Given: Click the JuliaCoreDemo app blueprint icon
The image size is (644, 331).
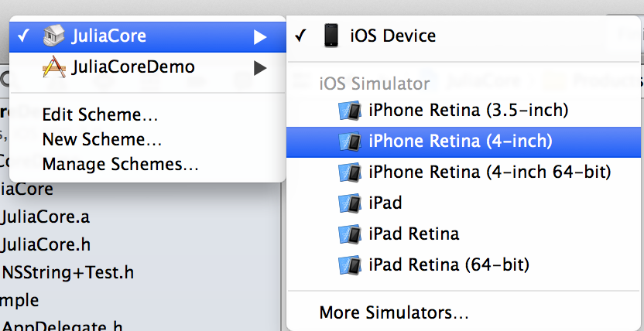Looking at the screenshot, I should (x=54, y=67).
